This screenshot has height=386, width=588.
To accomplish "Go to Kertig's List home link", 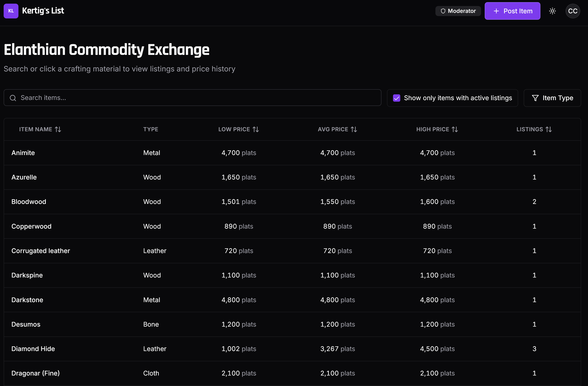I will (x=43, y=11).
